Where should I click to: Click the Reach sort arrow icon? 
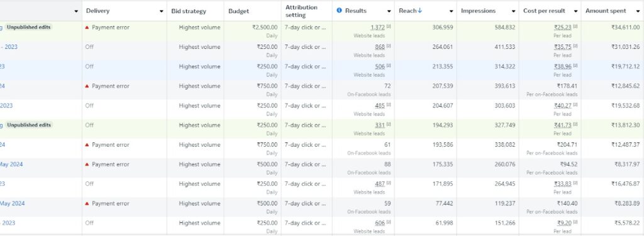[419, 11]
